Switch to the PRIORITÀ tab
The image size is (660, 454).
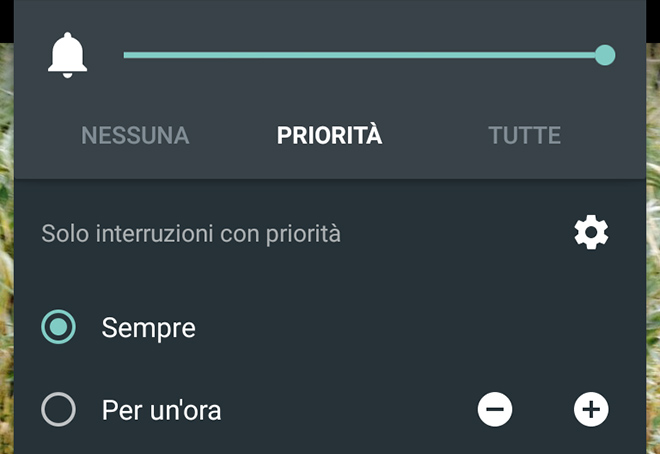tap(329, 135)
